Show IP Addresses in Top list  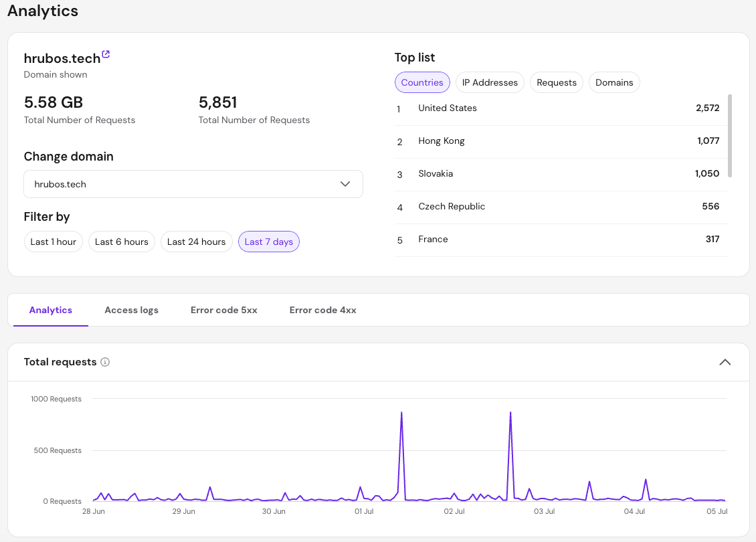tap(490, 82)
